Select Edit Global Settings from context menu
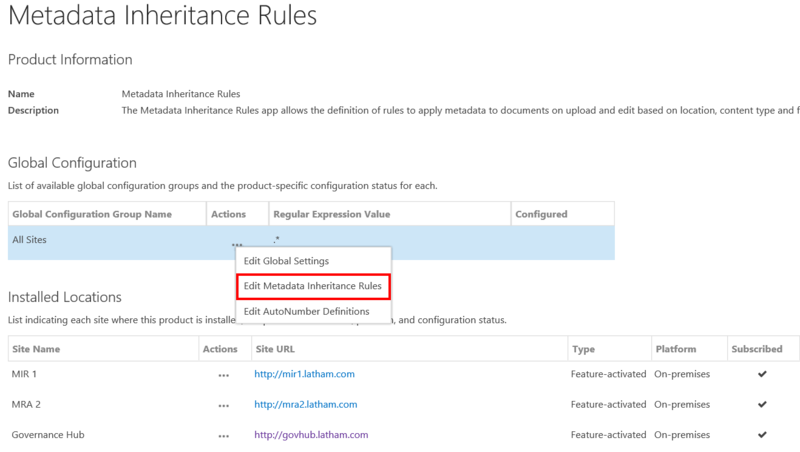The height and width of the screenshot is (452, 800). 286,261
